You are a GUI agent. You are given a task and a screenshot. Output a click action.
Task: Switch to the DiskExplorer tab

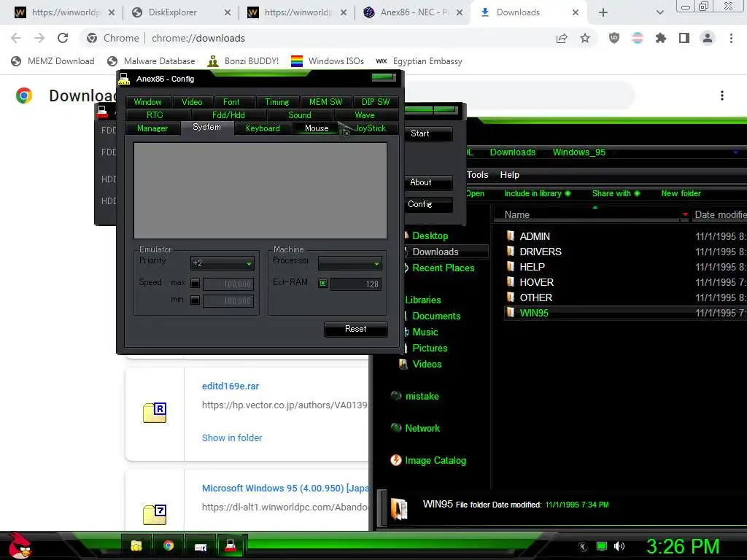point(182,12)
